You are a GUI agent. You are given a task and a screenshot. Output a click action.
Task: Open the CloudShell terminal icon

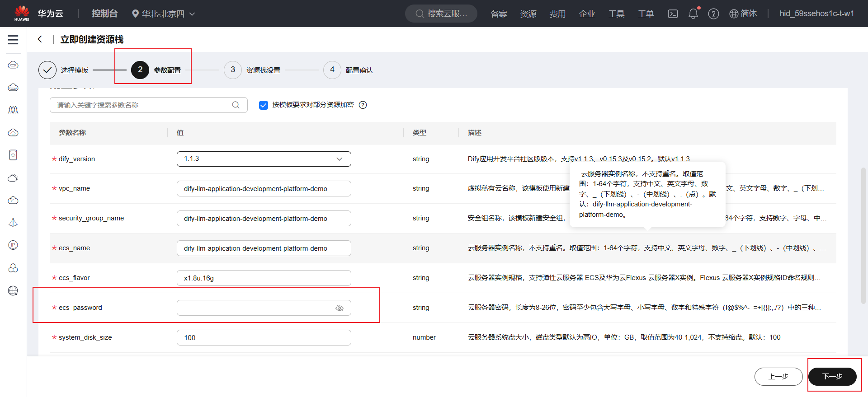point(673,14)
